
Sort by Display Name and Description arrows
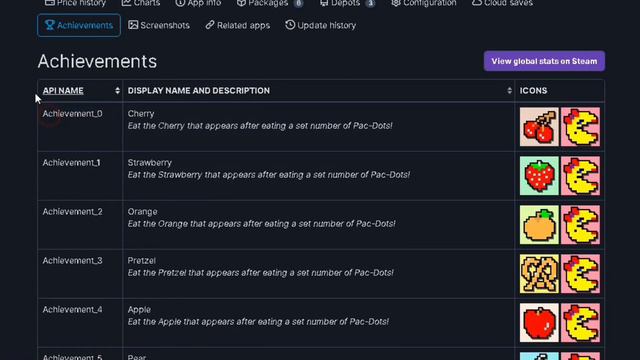(509, 91)
